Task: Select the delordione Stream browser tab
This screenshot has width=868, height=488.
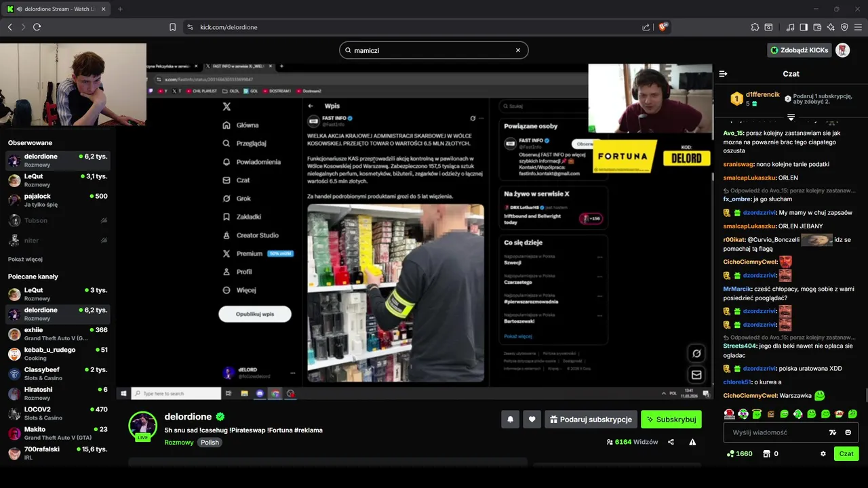Action: pos(57,9)
